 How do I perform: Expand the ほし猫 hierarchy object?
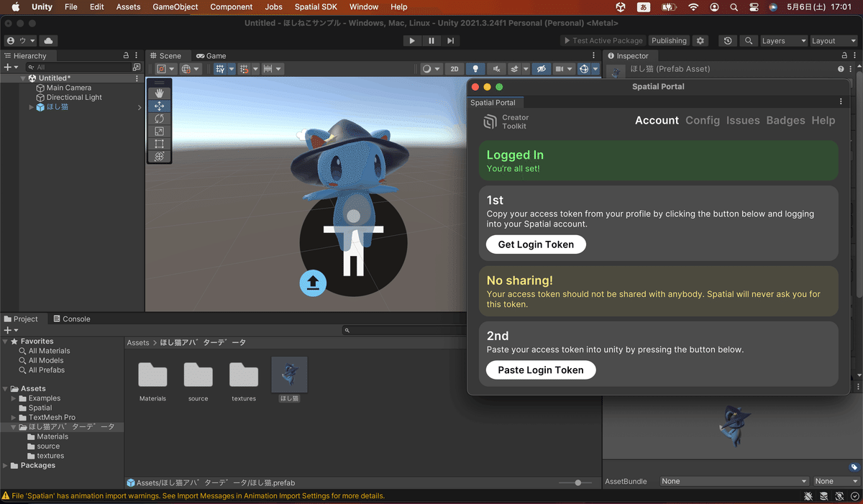pos(31,107)
